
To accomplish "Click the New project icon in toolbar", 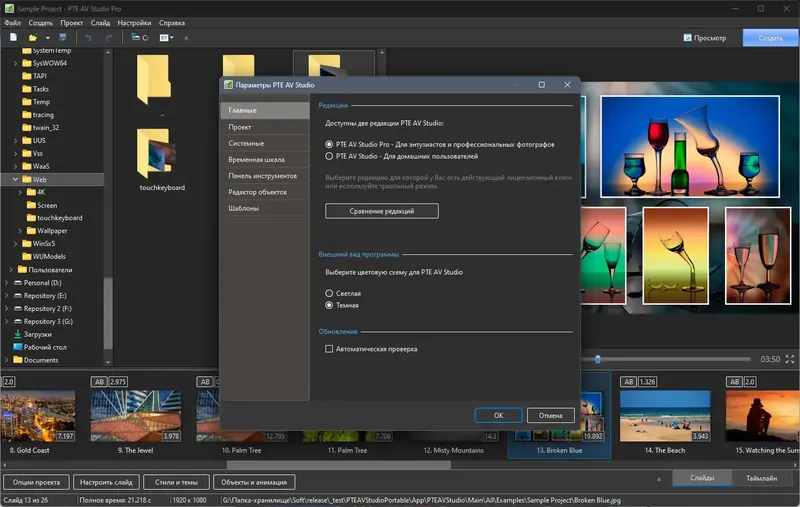I will tap(13, 38).
